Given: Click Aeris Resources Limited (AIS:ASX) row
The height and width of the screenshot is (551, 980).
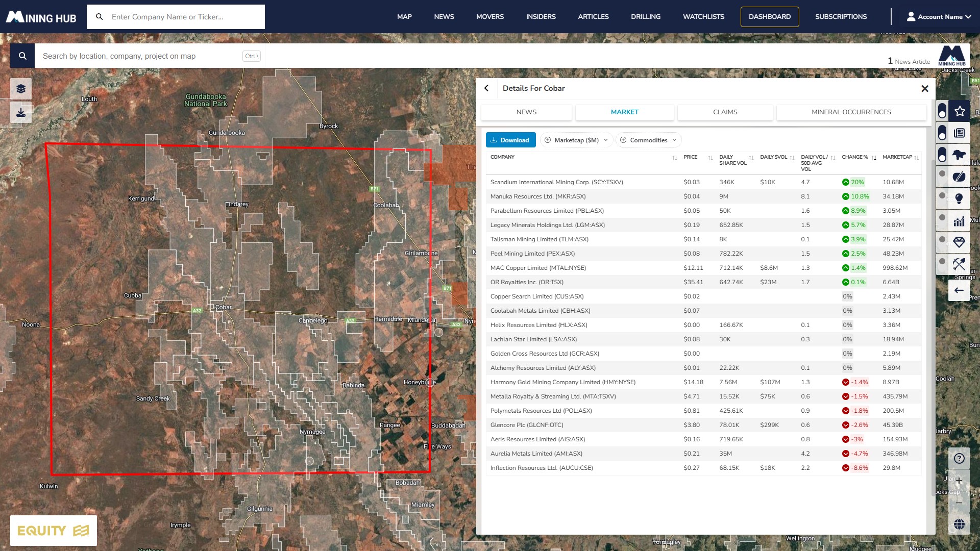Looking at the screenshot, I should point(704,439).
